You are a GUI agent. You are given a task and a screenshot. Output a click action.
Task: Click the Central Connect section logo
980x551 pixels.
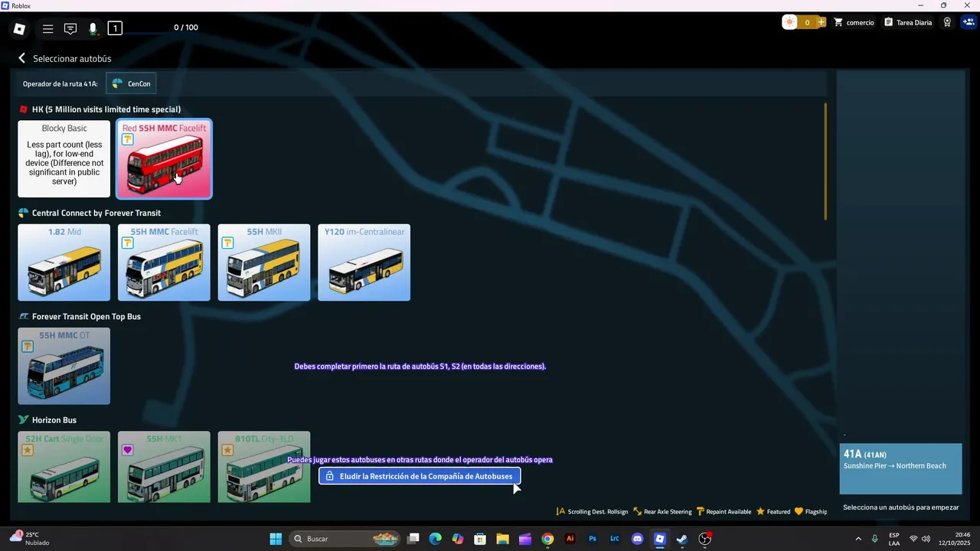pos(24,213)
